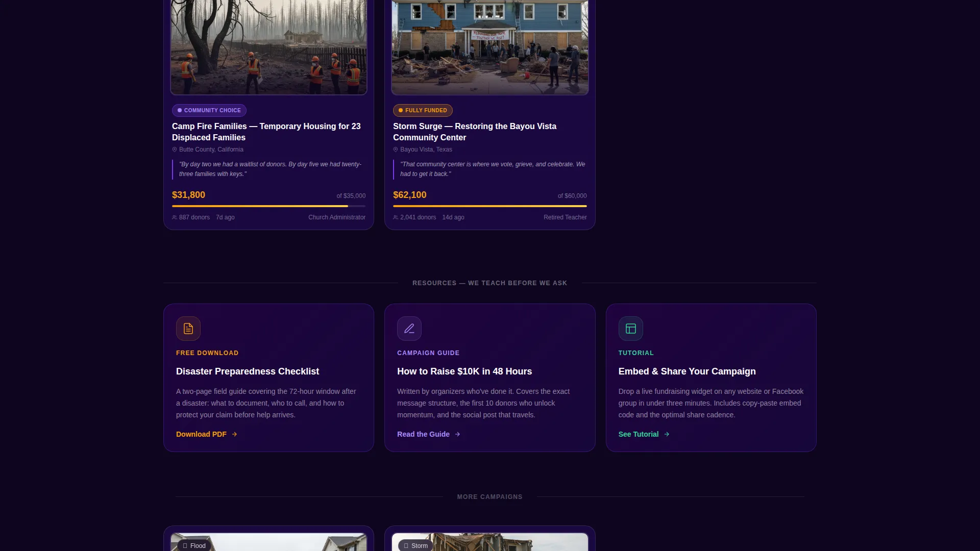Click the Flood category tag icon
The height and width of the screenshot is (551, 980).
pyautogui.click(x=185, y=546)
